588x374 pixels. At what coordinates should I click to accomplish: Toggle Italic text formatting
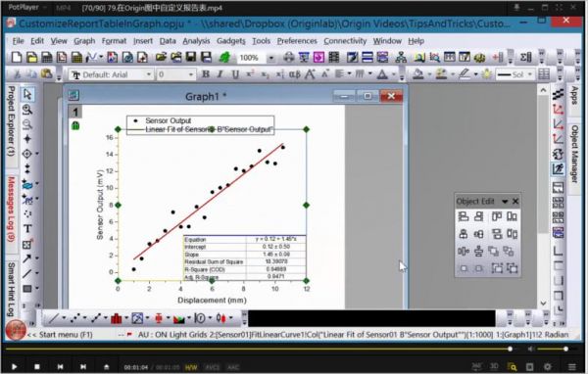(220, 74)
